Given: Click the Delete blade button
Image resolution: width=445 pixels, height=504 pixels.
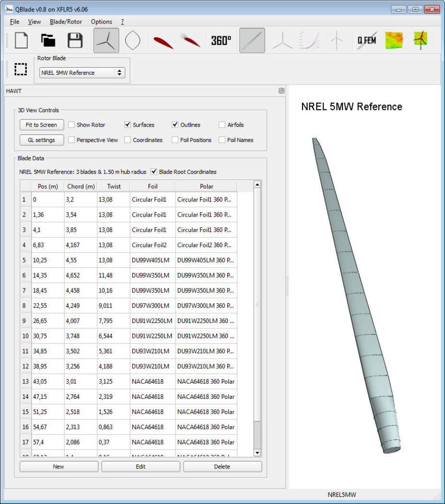Looking at the screenshot, I should click(222, 467).
